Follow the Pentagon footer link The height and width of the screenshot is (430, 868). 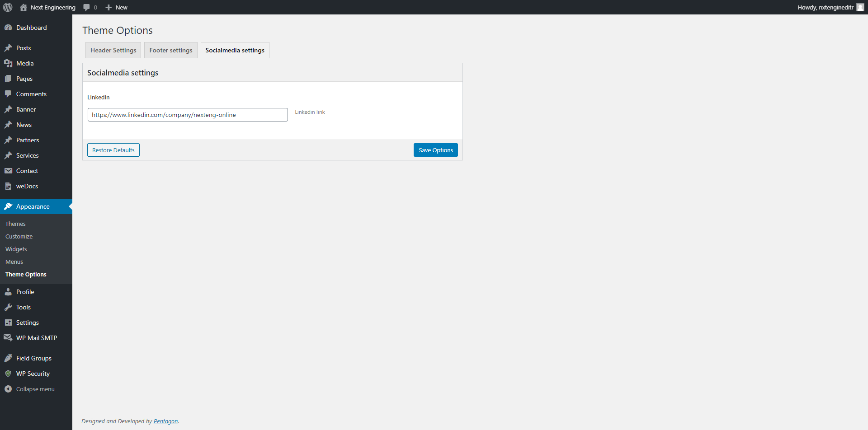165,421
